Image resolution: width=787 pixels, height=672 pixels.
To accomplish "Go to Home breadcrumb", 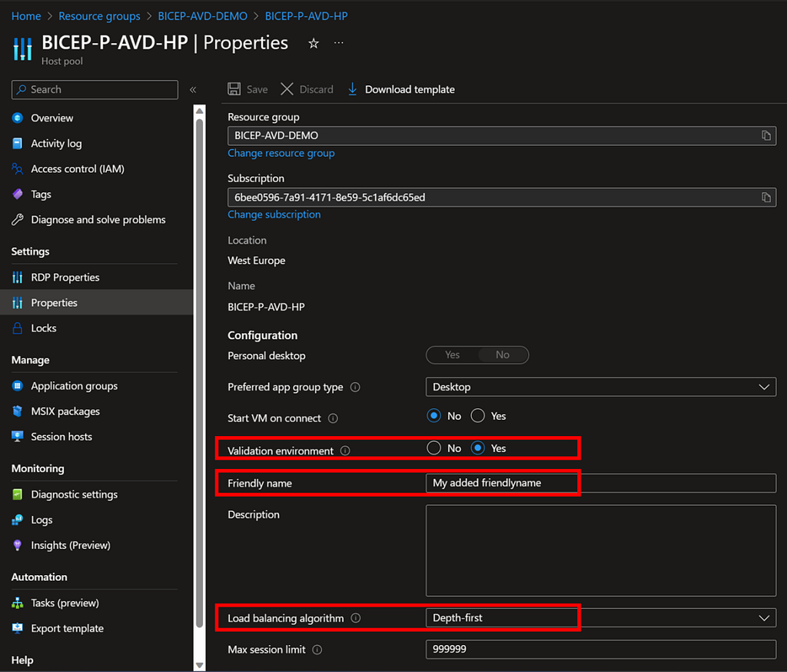I will [x=26, y=16].
